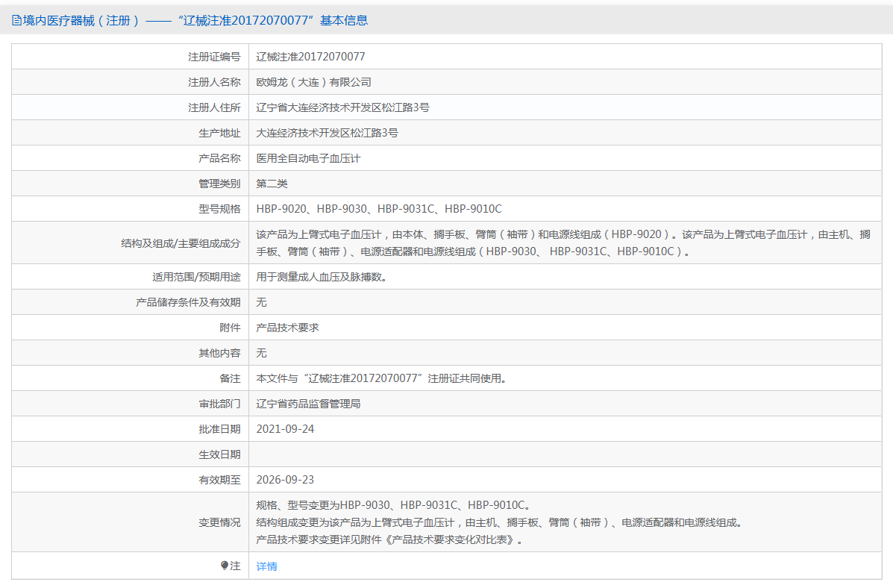Select intended use 用于测量成人血压及脉搏数
This screenshot has width=893, height=588.
pos(322,277)
